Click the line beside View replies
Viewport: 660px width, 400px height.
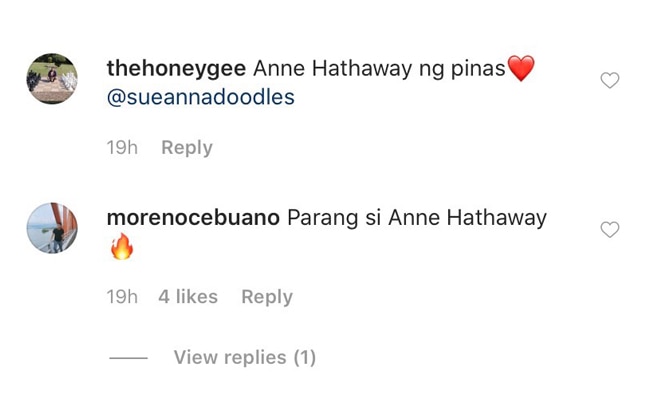tap(128, 358)
